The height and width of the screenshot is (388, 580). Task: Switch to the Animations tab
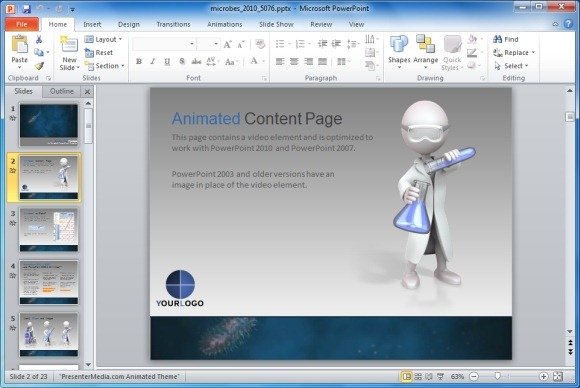(225, 24)
